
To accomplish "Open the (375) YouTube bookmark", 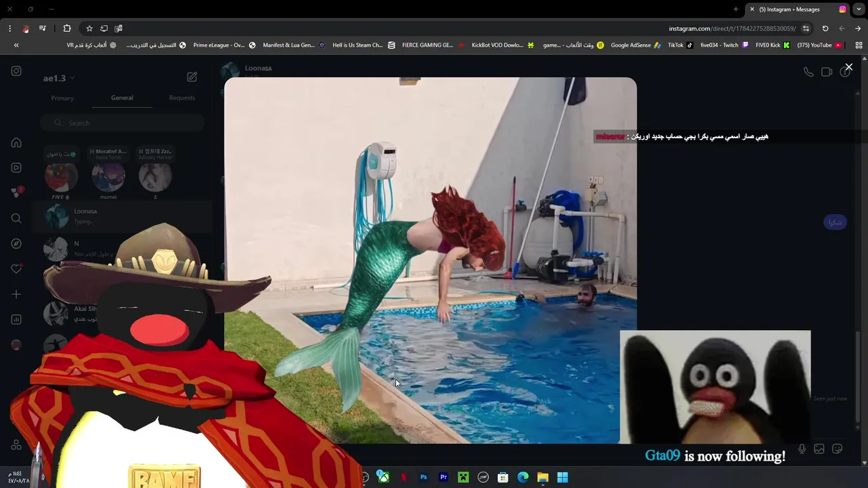I will (x=820, y=45).
